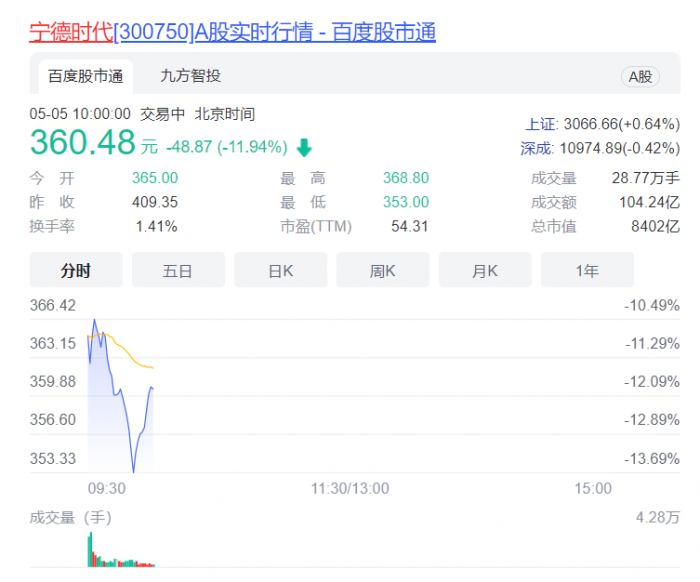Viewport: 700px width, 582px height.
Task: Open the 上证 index link
Action: point(541,124)
